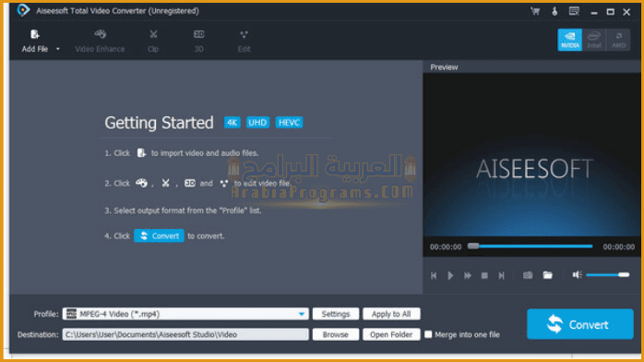Click the Add File button
This screenshot has height=362, width=644.
(x=35, y=41)
